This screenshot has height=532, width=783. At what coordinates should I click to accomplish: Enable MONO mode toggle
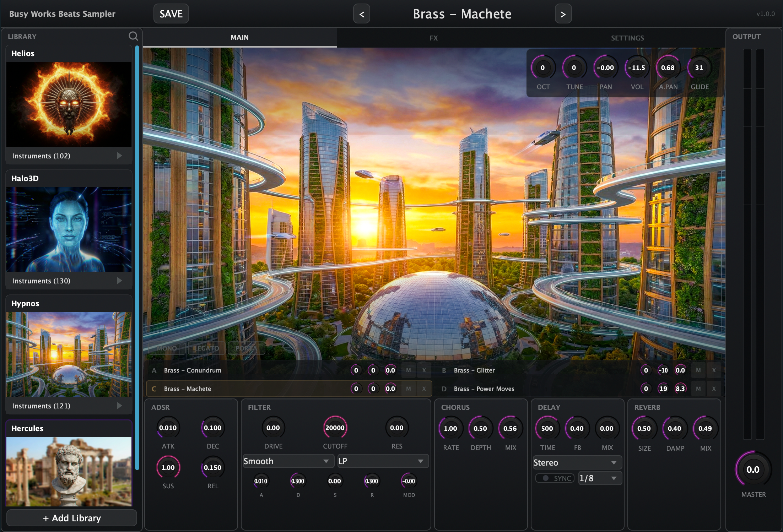point(167,348)
